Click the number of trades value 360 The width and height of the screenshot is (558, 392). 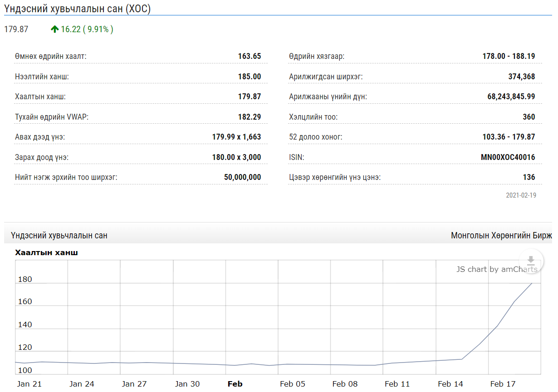coord(529,117)
